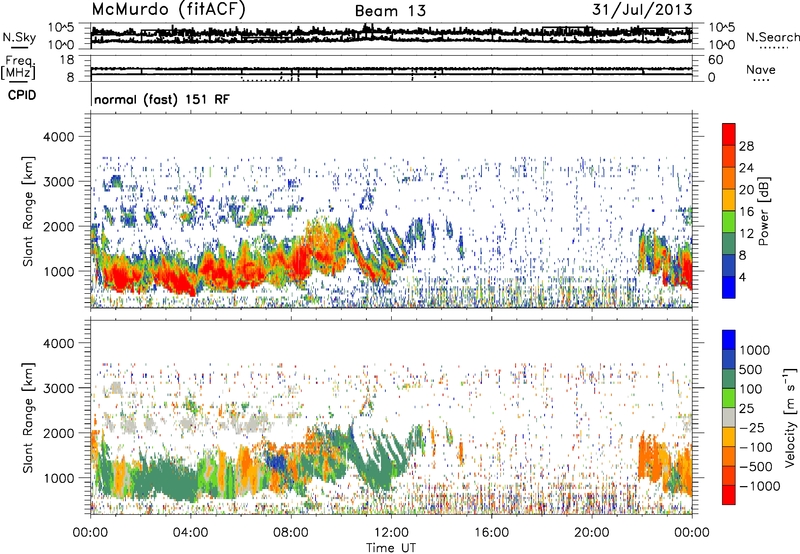Select the 10^5 tick beside N.Sky label
Viewport: 800px width, 554px height.
61,28
